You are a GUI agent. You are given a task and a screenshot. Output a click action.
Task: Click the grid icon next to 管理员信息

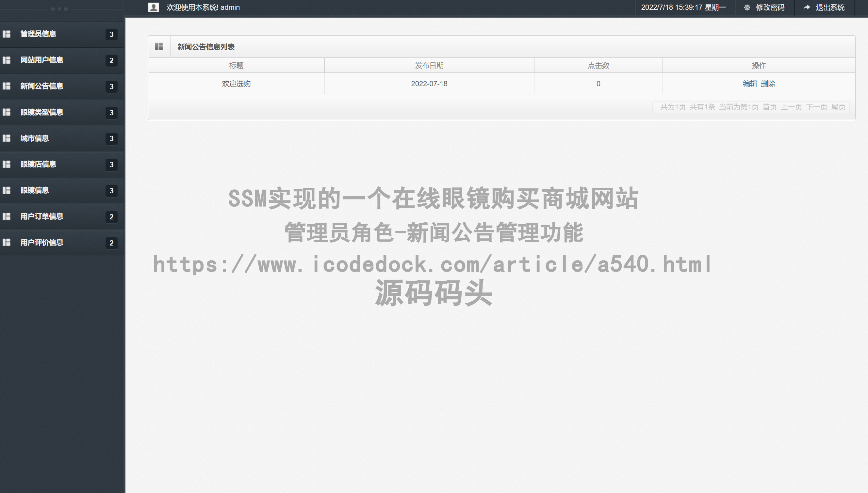[x=7, y=34]
